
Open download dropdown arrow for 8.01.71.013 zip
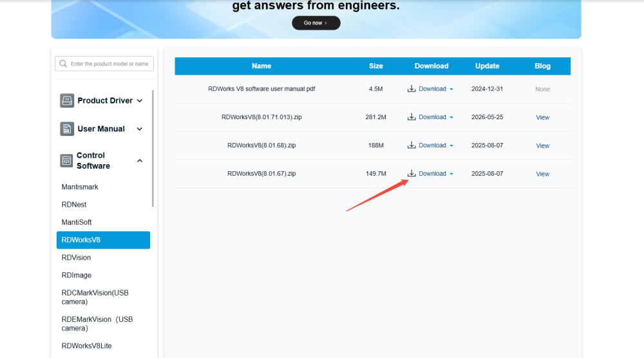click(x=451, y=117)
